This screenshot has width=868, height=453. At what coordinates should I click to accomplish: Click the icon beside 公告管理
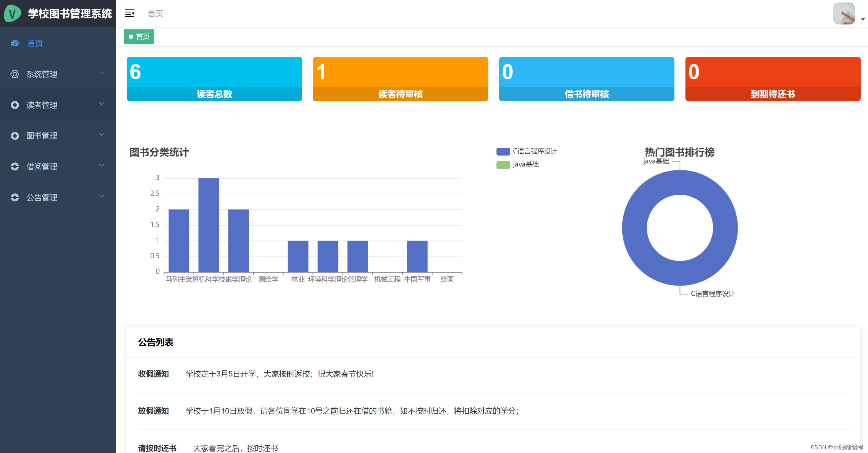click(x=15, y=197)
